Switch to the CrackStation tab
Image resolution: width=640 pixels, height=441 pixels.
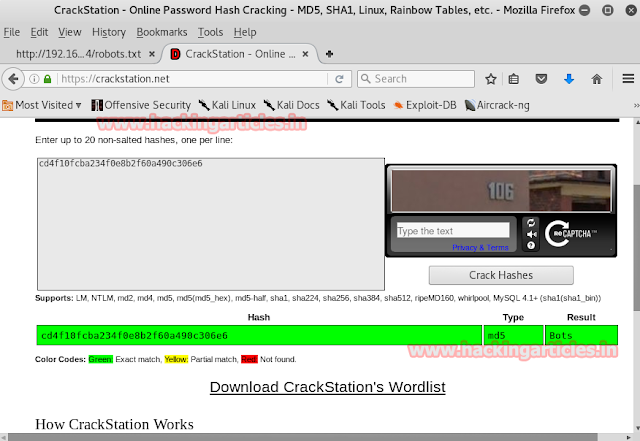click(x=239, y=54)
